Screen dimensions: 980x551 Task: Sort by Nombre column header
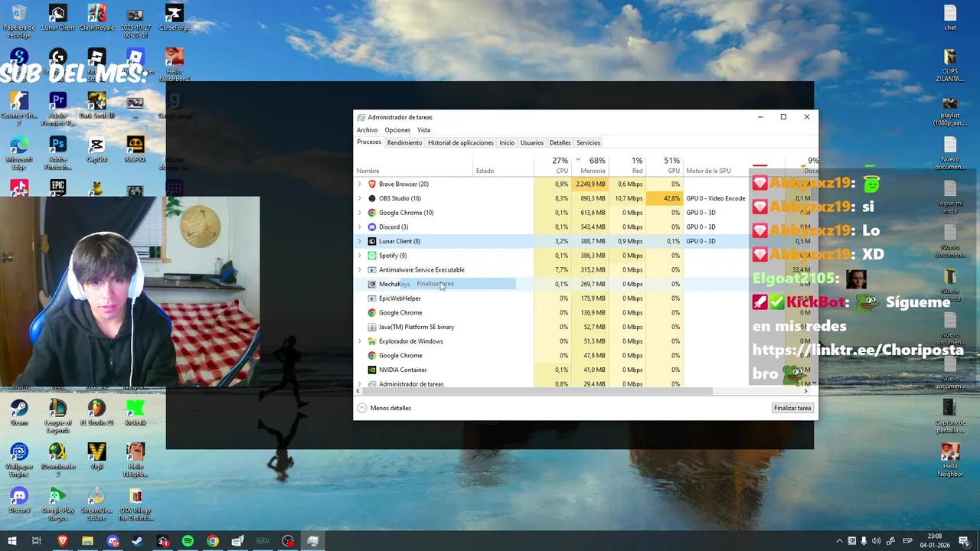click(x=413, y=165)
